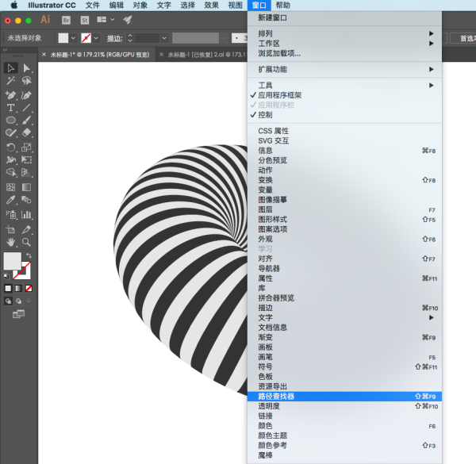476x464 pixels.
Task: Open the stroke weight dropdown next to 描边
Action: pos(164,38)
